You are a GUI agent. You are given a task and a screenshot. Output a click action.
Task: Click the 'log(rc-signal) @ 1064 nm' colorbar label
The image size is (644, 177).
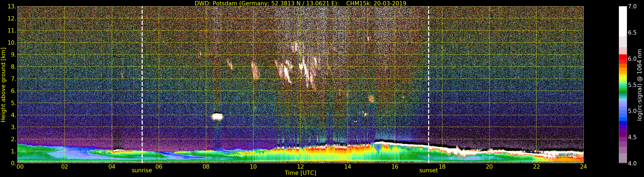639,85
